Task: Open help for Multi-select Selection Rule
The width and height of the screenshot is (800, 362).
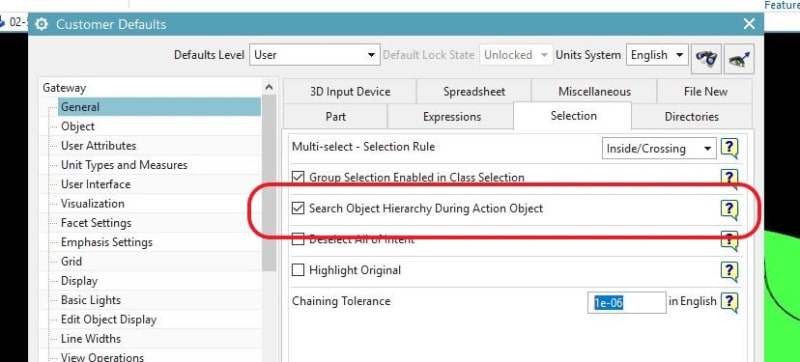Action: point(729,148)
